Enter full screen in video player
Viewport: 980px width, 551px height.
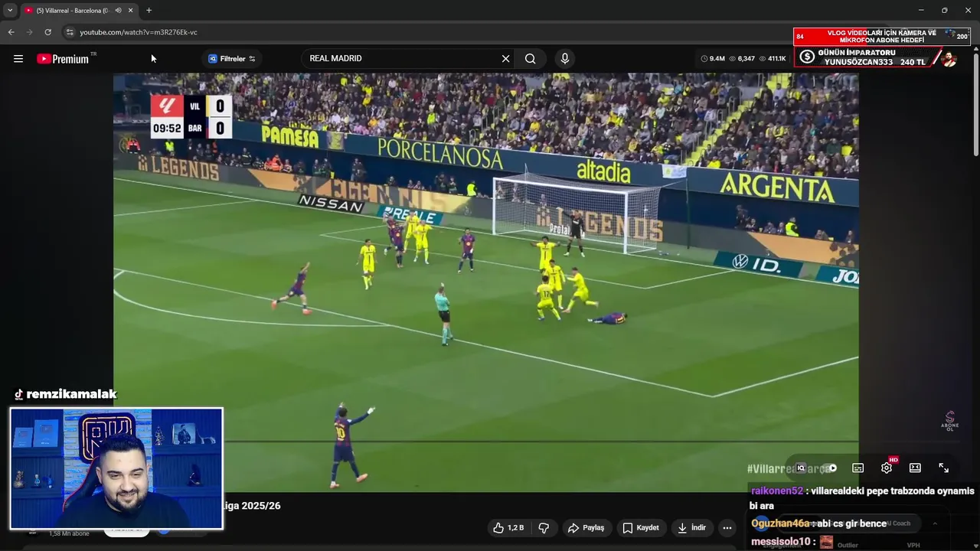tap(943, 468)
